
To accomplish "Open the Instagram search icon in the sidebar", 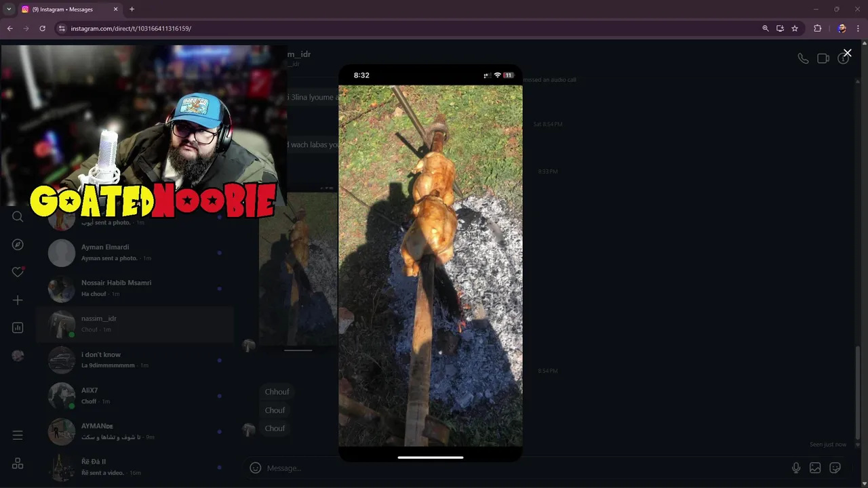I will [18, 216].
